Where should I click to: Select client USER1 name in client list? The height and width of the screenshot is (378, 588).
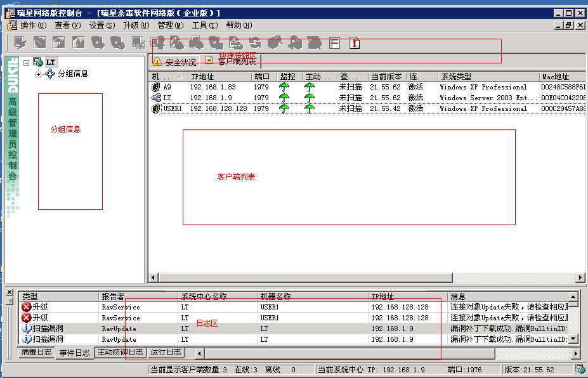coord(173,108)
